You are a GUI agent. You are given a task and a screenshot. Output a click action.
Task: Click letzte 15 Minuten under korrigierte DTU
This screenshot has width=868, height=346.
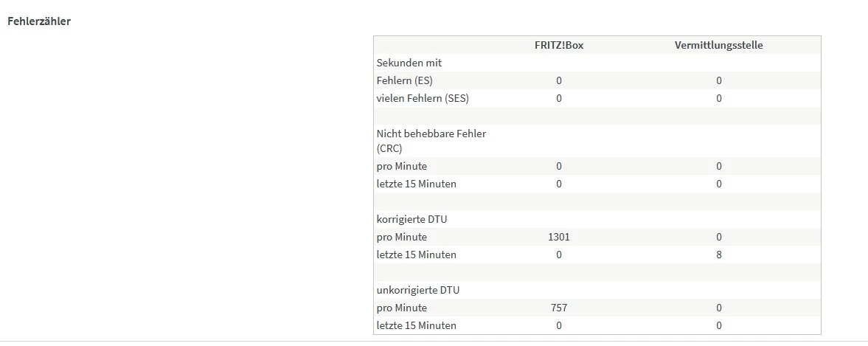click(x=416, y=255)
